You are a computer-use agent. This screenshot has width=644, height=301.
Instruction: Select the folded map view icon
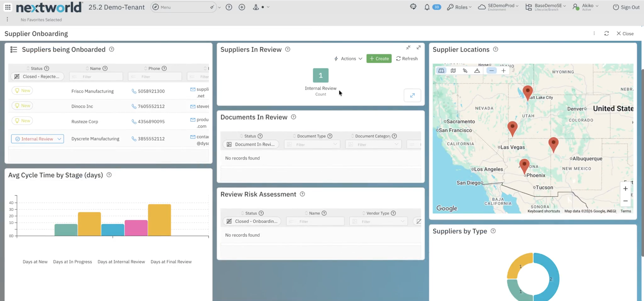click(453, 71)
